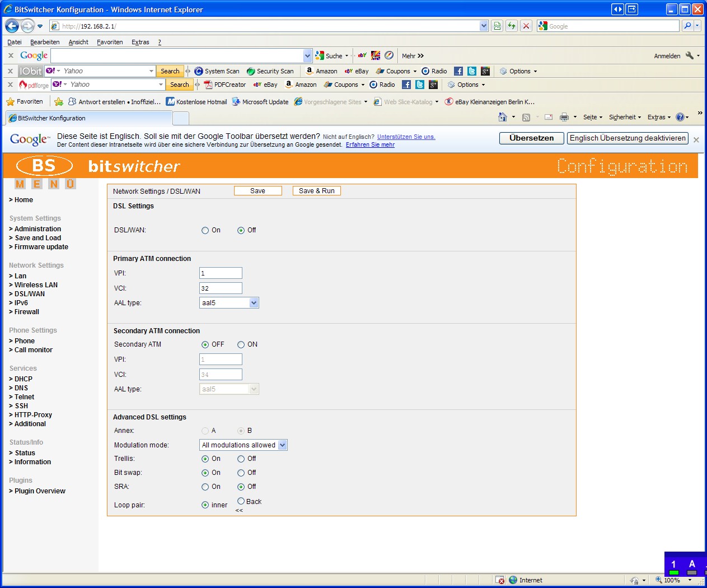
Task: Open the Extras menu in menu bar
Action: pos(140,42)
